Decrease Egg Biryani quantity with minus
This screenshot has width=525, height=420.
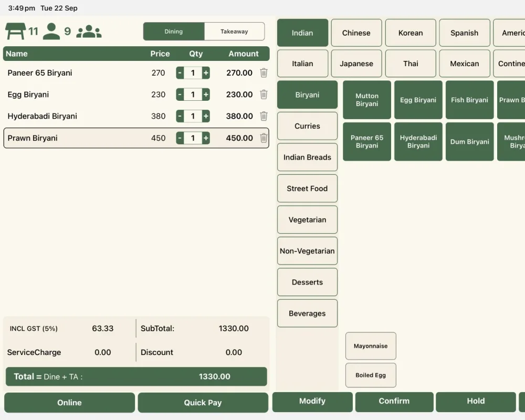click(x=180, y=94)
